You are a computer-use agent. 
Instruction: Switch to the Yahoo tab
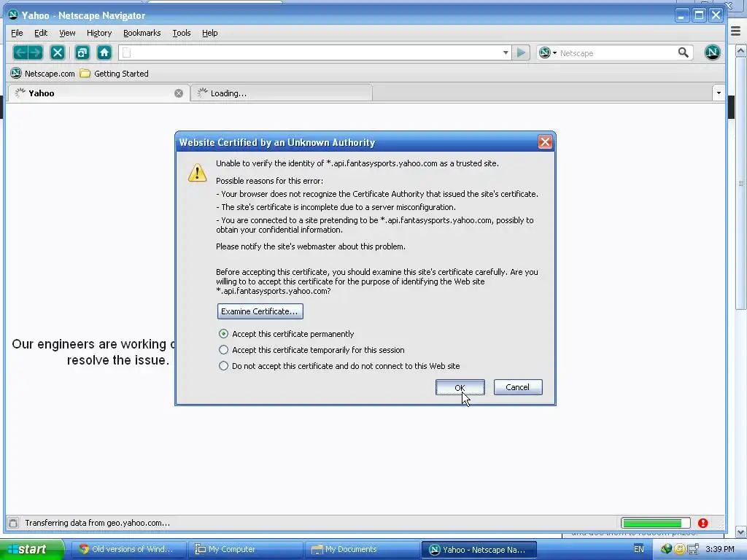tap(98, 93)
